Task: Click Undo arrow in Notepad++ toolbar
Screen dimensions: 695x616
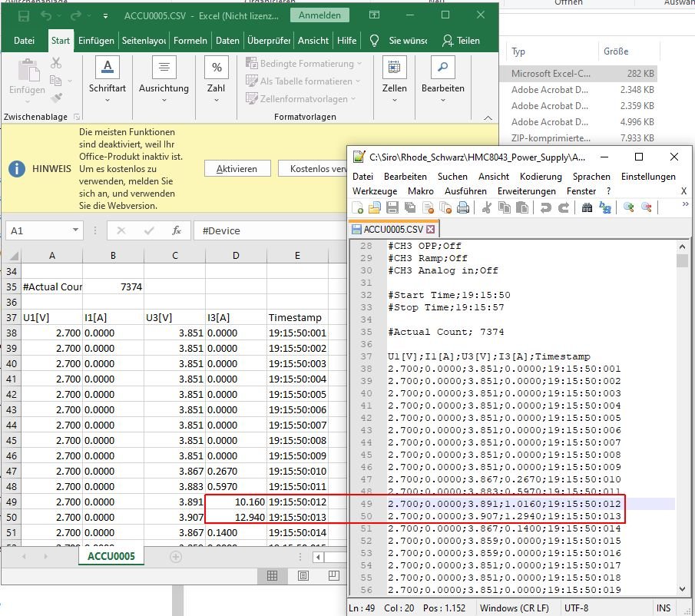Action: click(545, 207)
